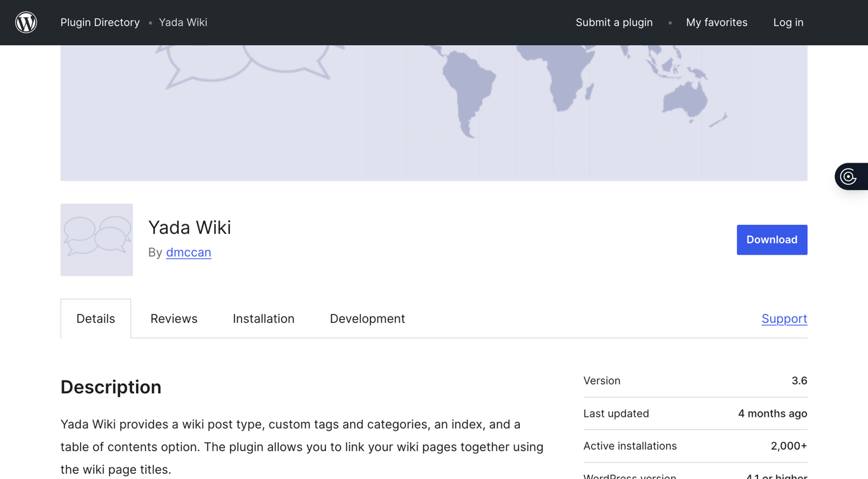Image resolution: width=868 pixels, height=479 pixels.
Task: Switch to the Reviews tab
Action: 173,318
